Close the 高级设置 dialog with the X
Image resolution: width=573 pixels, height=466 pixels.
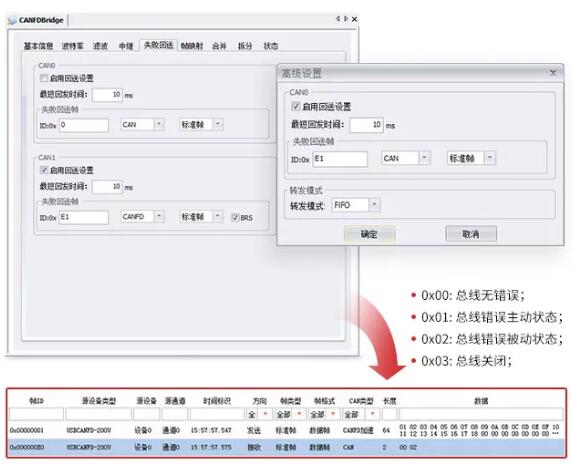click(553, 73)
